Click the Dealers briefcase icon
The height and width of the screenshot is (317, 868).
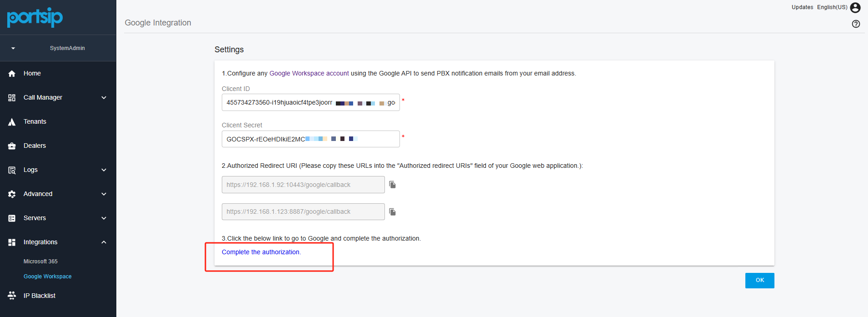click(x=12, y=146)
